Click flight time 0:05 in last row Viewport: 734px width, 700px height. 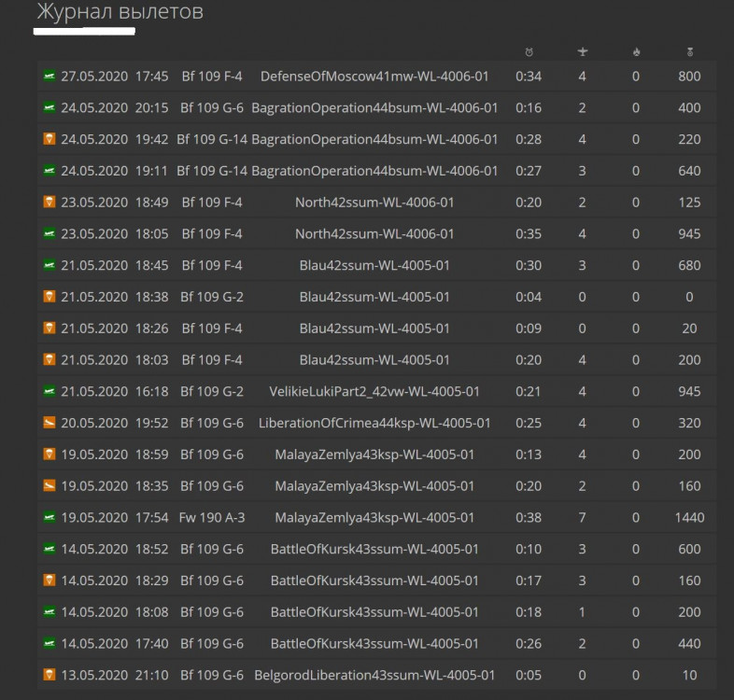click(529, 675)
